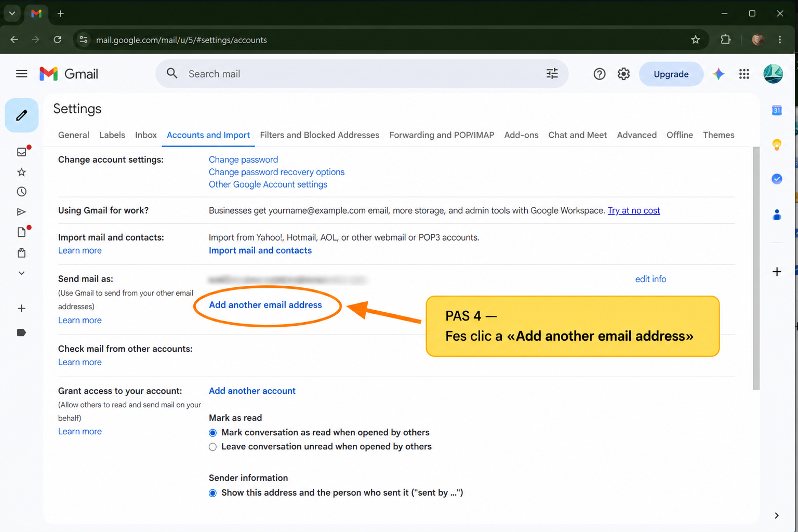Click the Gmail logo
This screenshot has height=532, width=798.
(69, 74)
